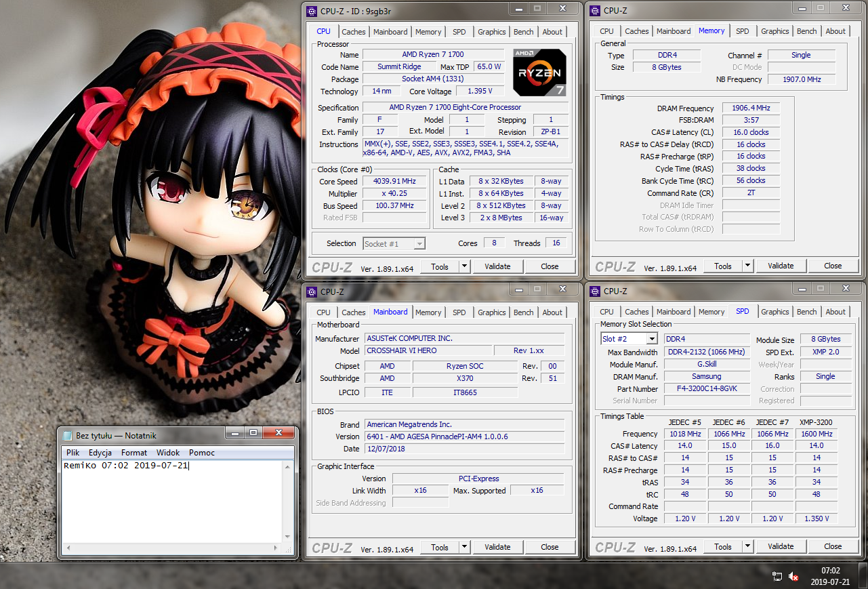Click the Core Speed value '4039.91 MHz'
Viewport: 868px width, 589px height.
click(394, 182)
